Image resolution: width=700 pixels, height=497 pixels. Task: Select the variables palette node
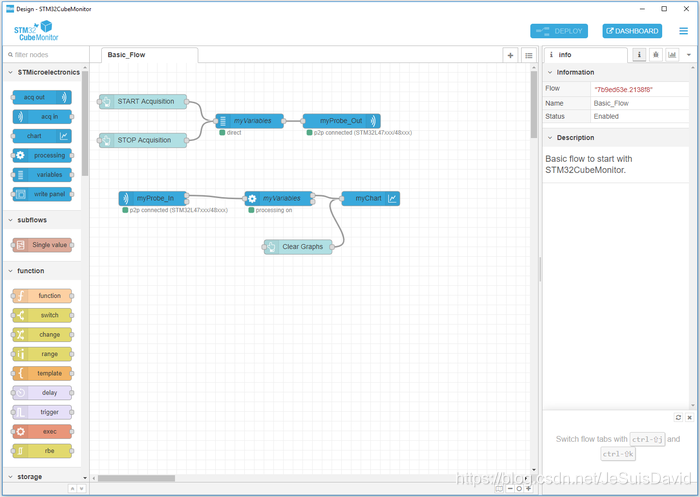pos(42,175)
